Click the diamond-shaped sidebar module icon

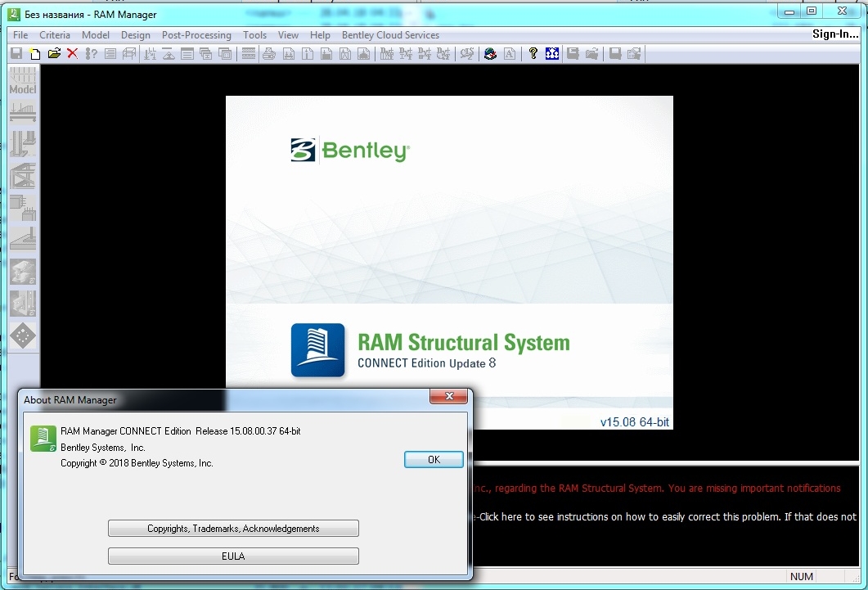pos(23,336)
